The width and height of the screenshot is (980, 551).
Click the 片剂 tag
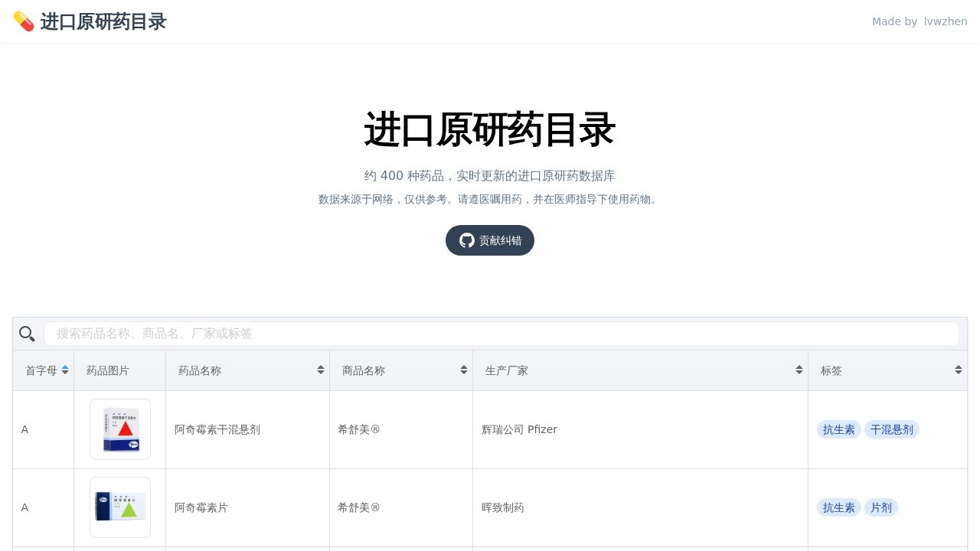881,507
